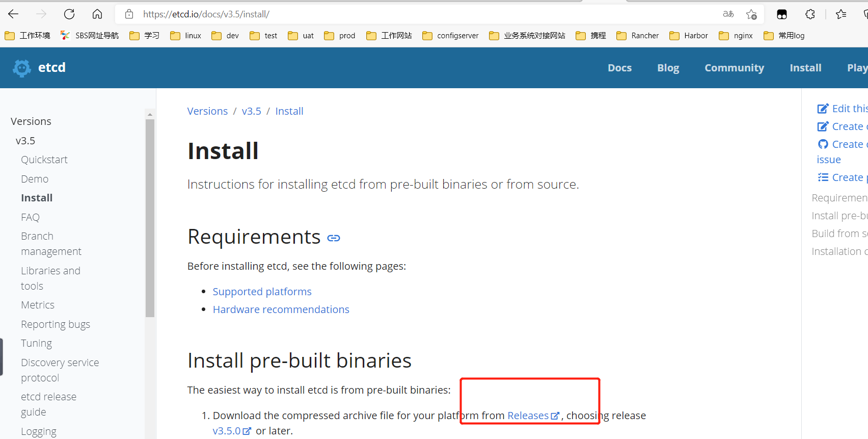The width and height of the screenshot is (868, 439).
Task: Add page to favorites star icon
Action: click(x=751, y=14)
